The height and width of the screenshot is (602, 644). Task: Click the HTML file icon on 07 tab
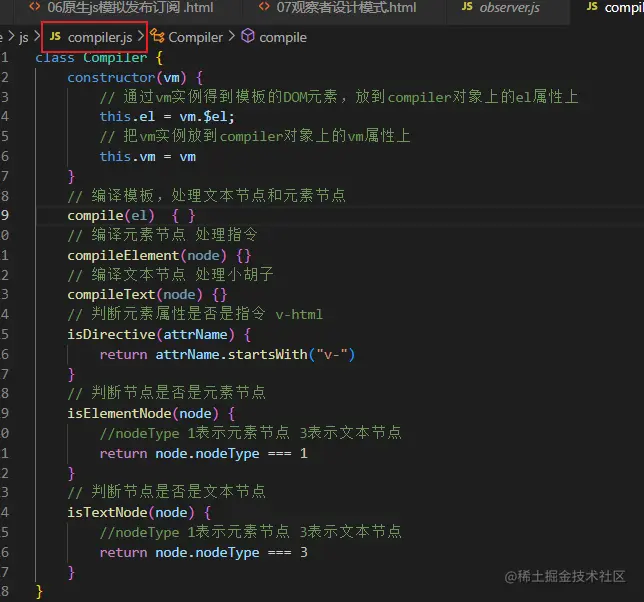[x=264, y=7]
